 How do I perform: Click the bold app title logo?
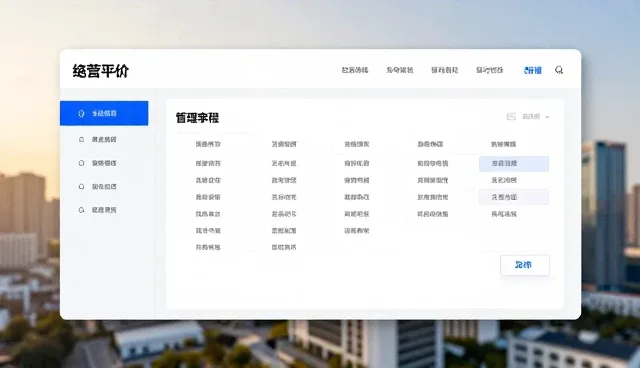(100, 71)
